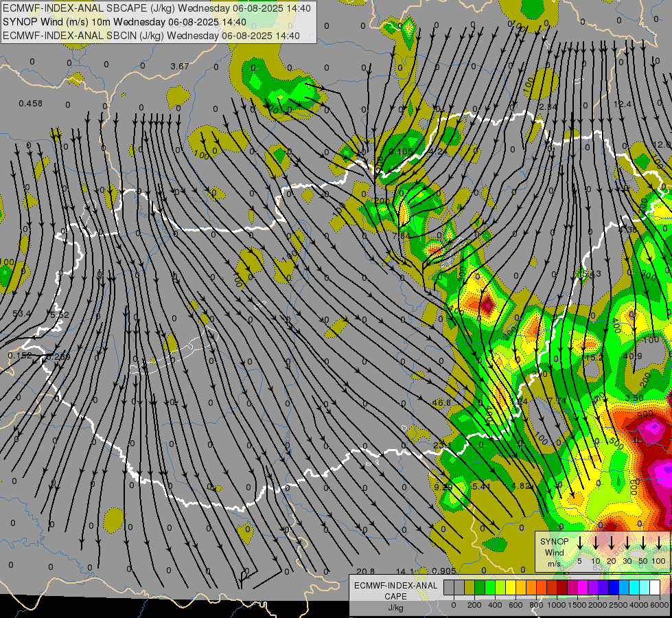672x618 pixels.
Task: Click the map value 2.84
Action: [x=548, y=106]
